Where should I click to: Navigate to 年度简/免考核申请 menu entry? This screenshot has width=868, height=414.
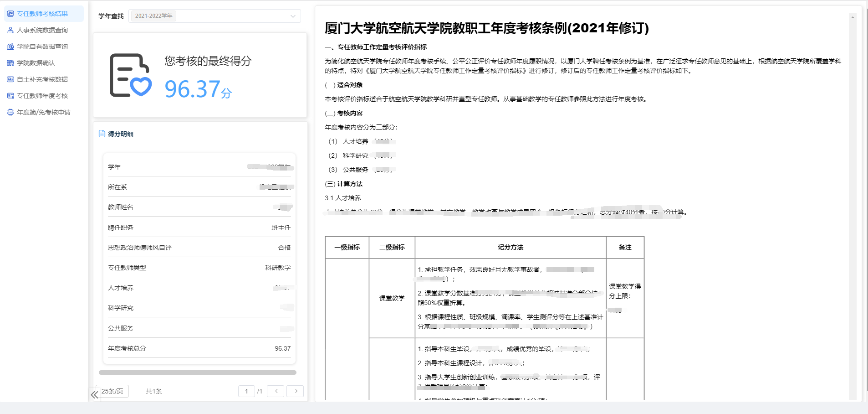coord(44,112)
